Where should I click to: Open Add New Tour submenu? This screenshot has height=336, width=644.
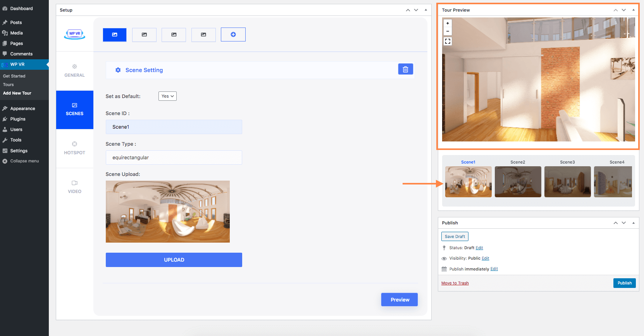coord(17,93)
